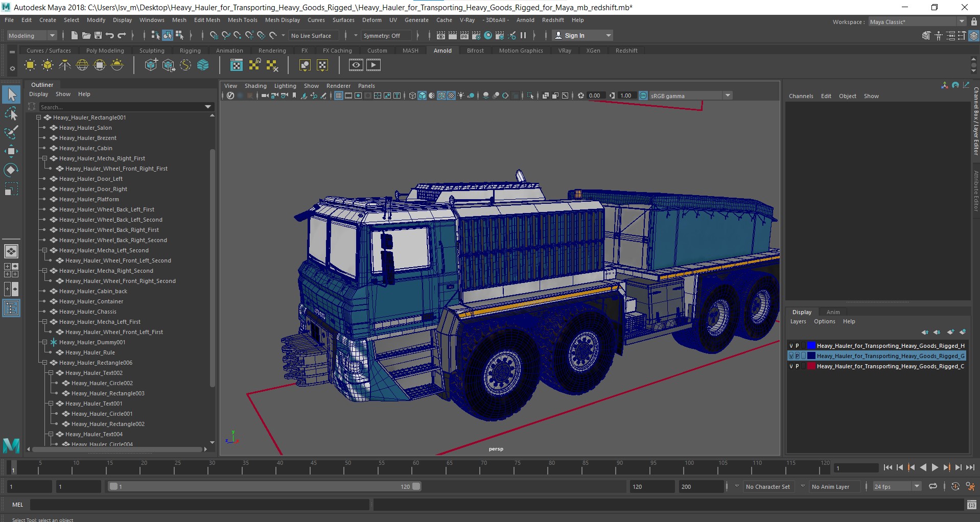Open the sRGB gamma view transform dropdown
Viewport: 980px width, 522px height.
coord(690,96)
